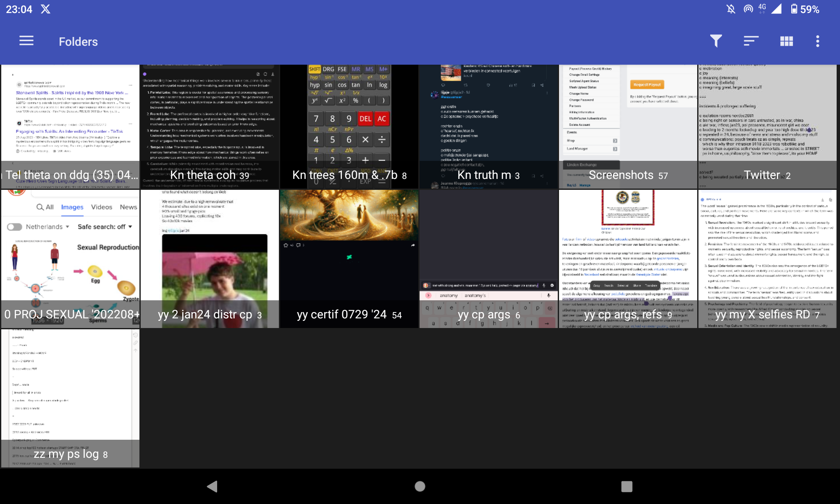The image size is (840, 504).
Task: Open the 'yy 2 jan24 distr cp' folder
Action: [x=210, y=259]
